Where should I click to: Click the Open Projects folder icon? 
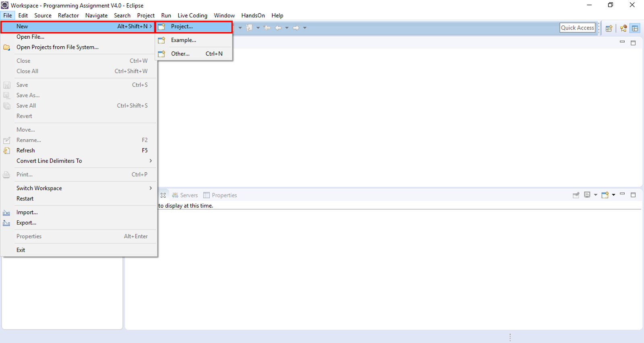pos(6,48)
